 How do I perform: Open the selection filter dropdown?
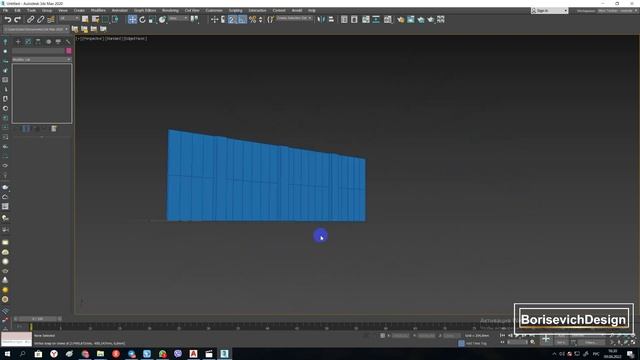point(69,18)
